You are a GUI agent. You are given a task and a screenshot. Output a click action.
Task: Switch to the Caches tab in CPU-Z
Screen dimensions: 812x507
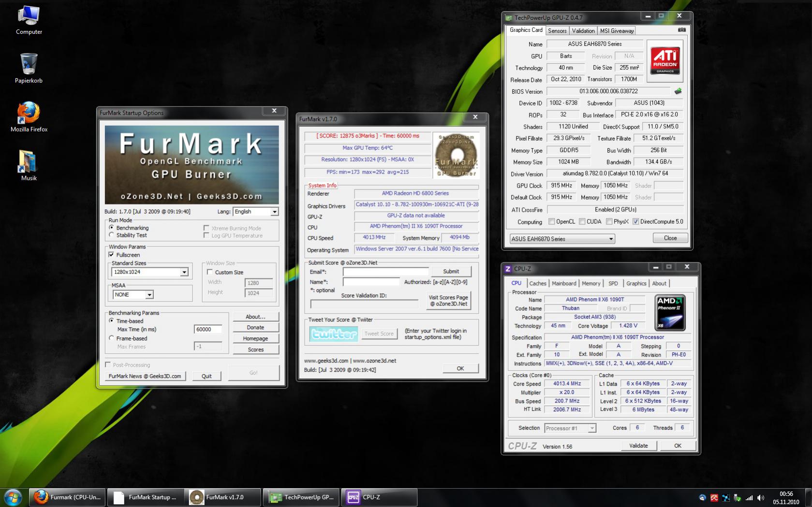click(537, 284)
